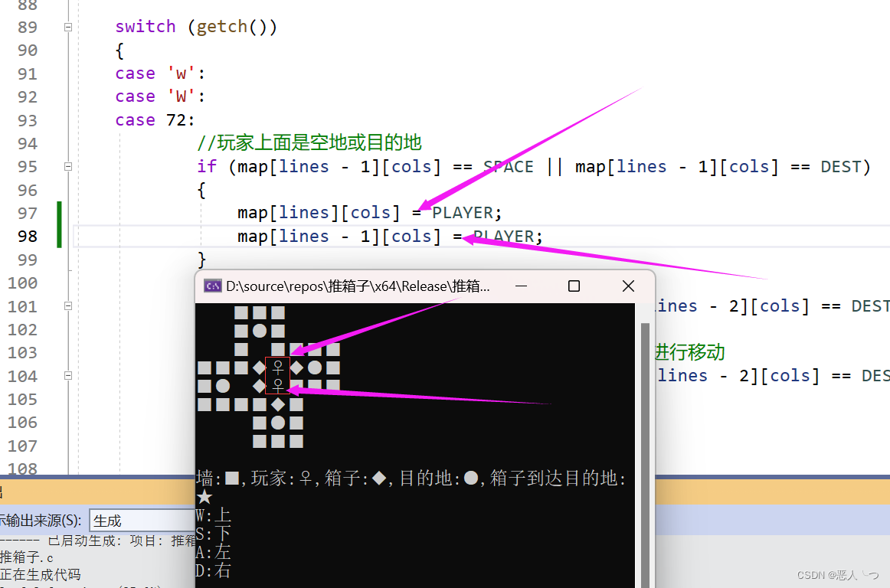
Task: Maximize the 推箱子 console window
Action: tap(574, 286)
